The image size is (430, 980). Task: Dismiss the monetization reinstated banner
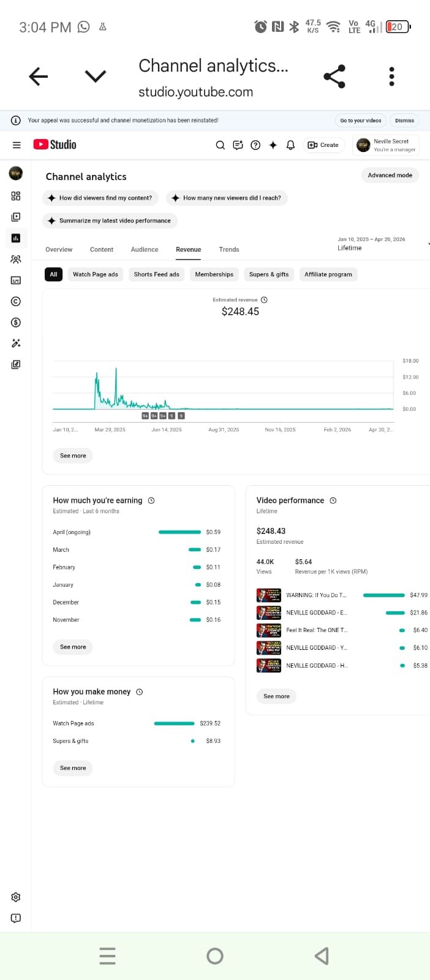(404, 121)
